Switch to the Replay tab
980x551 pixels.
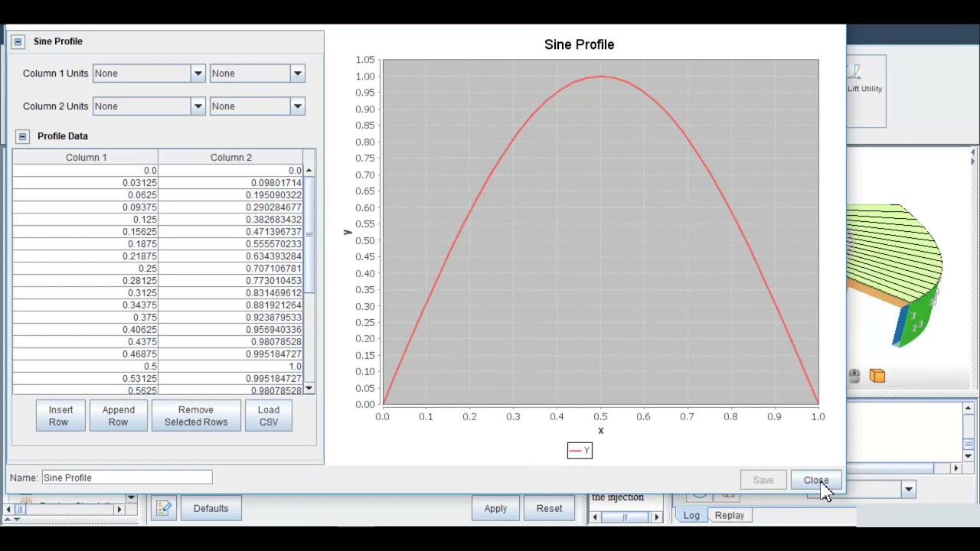click(730, 515)
